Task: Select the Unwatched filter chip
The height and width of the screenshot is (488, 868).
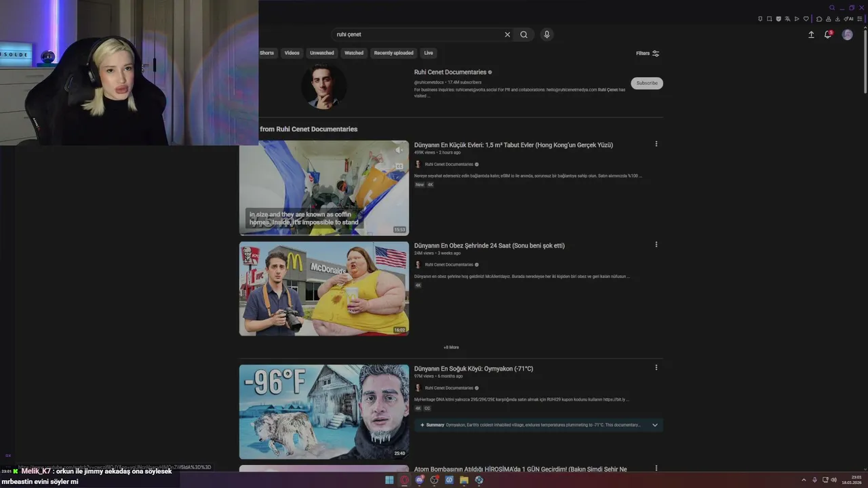Action: point(321,53)
